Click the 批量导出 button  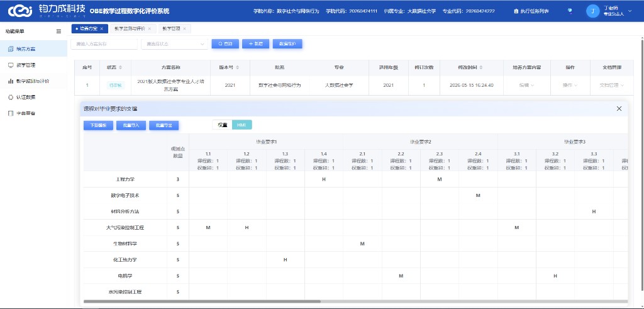(x=164, y=126)
